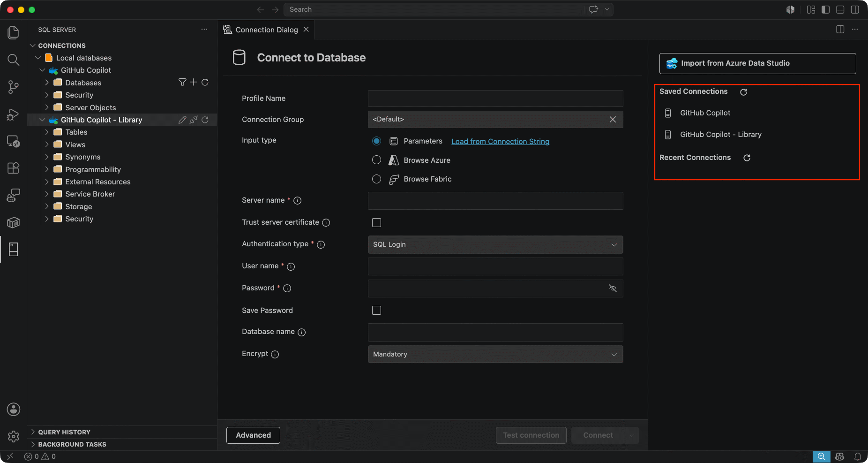Collapse the CONNECTIONS section
Viewport: 868px width, 463px height.
point(33,46)
